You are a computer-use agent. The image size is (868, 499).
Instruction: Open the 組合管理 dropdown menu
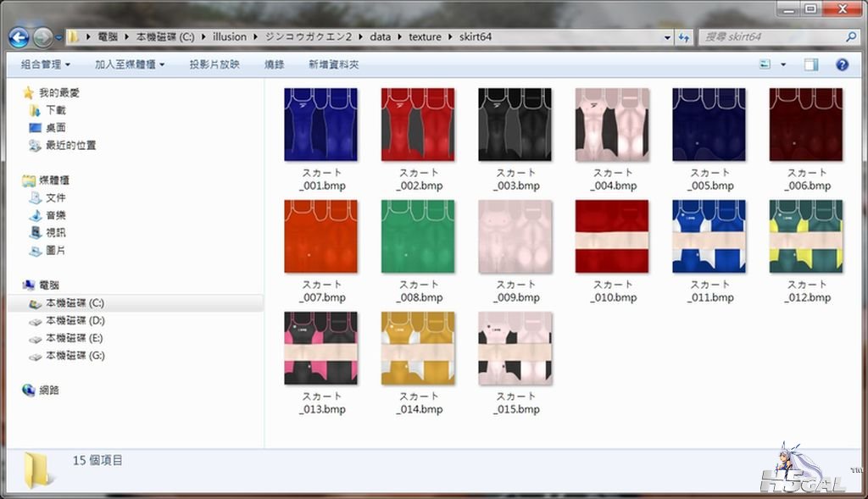(45, 64)
